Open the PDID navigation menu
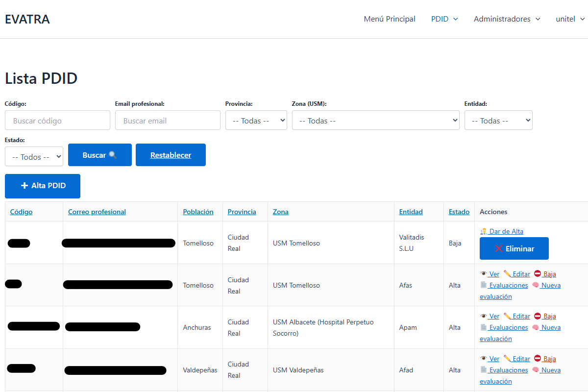588x392 pixels. click(x=444, y=19)
